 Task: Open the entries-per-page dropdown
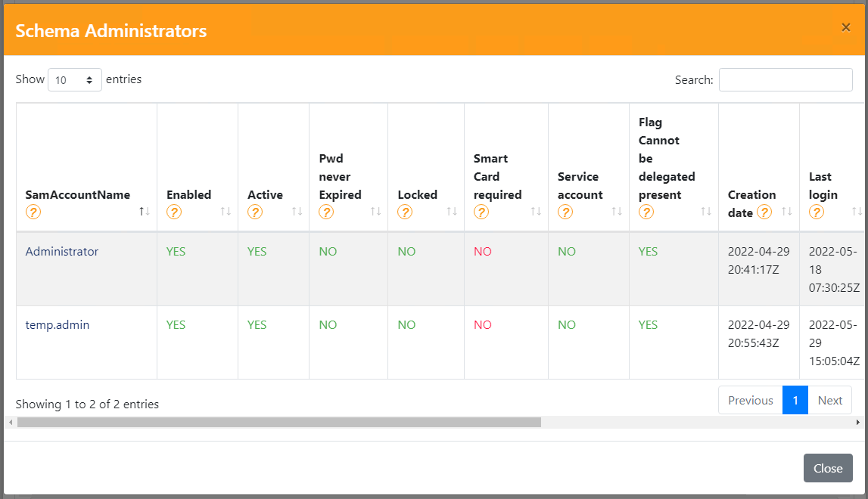tap(74, 79)
